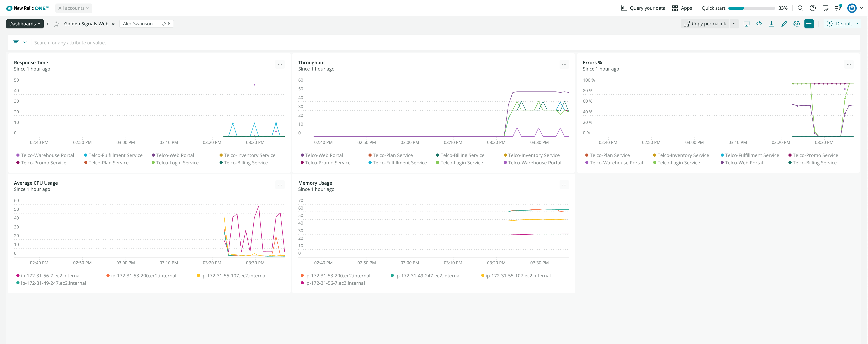Star Golden Signals Web as favorite
Image resolution: width=868 pixels, height=344 pixels.
coord(56,24)
